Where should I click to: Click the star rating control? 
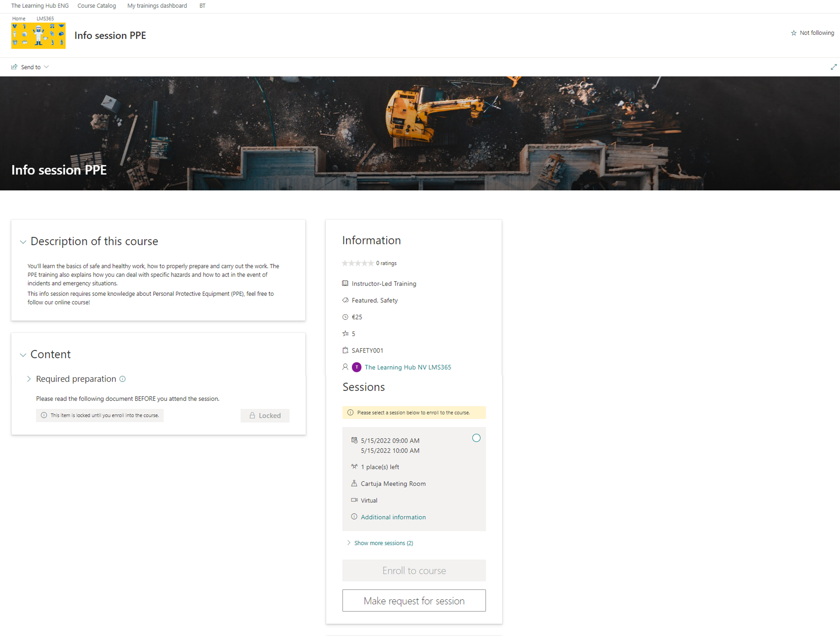(358, 263)
